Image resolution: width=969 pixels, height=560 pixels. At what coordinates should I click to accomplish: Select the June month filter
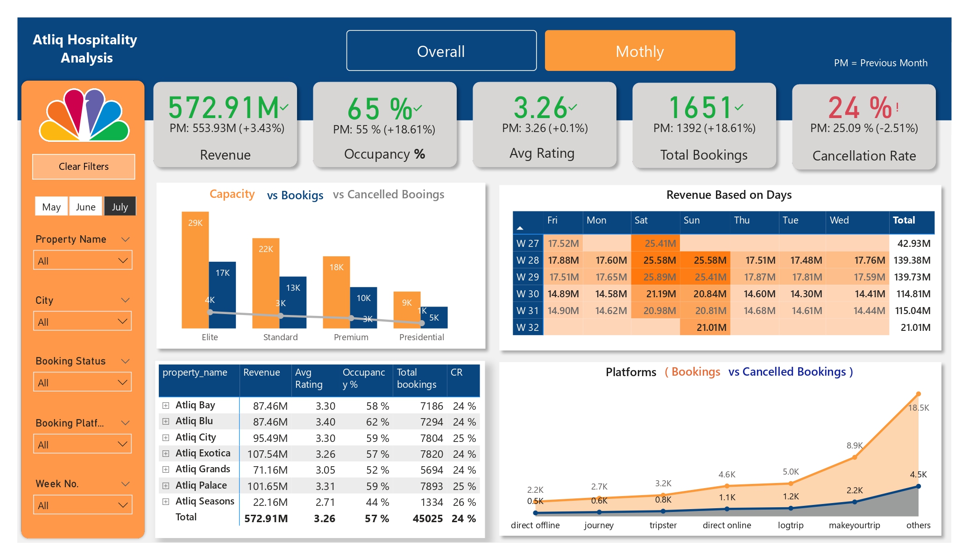tap(85, 206)
